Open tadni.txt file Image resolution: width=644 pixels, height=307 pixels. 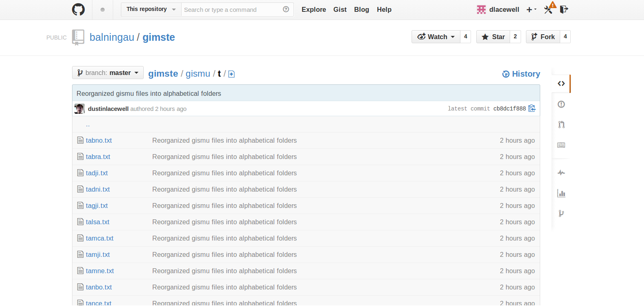[x=98, y=189]
